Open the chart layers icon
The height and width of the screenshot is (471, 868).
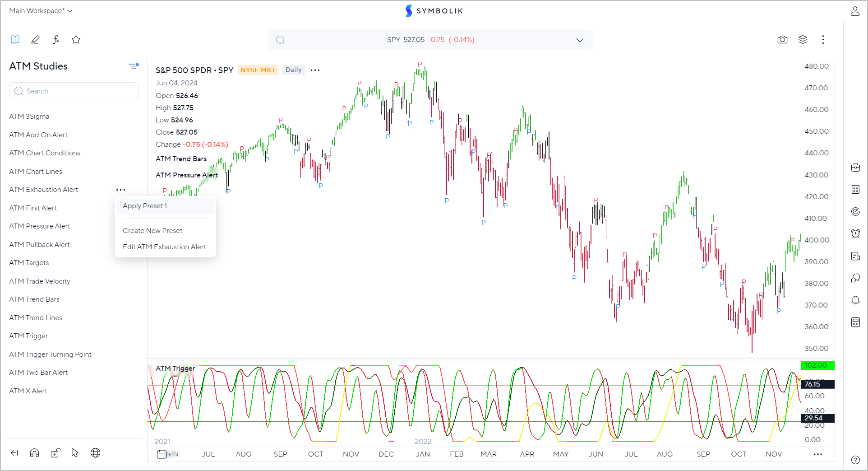coord(803,40)
